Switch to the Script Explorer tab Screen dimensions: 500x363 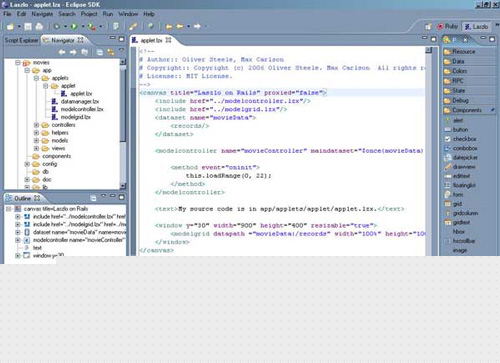point(21,40)
